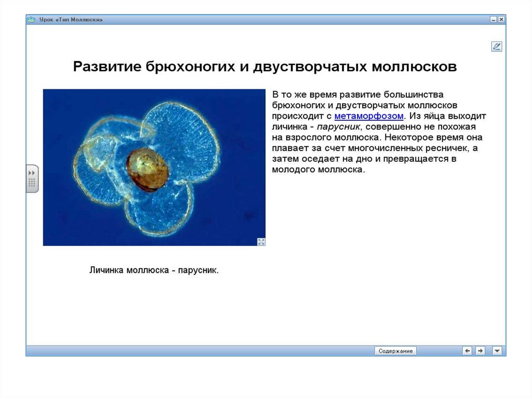Click the brown shell in the center of the larva image

tap(148, 170)
